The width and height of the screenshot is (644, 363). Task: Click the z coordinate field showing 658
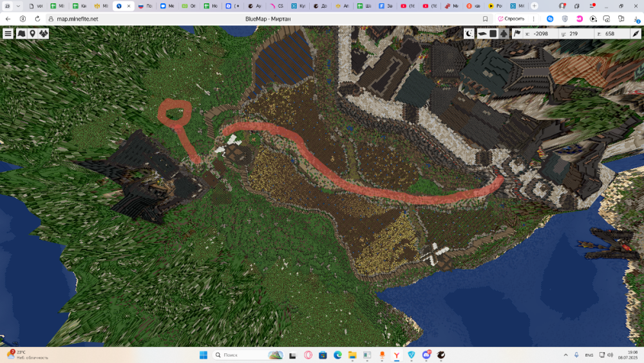612,34
